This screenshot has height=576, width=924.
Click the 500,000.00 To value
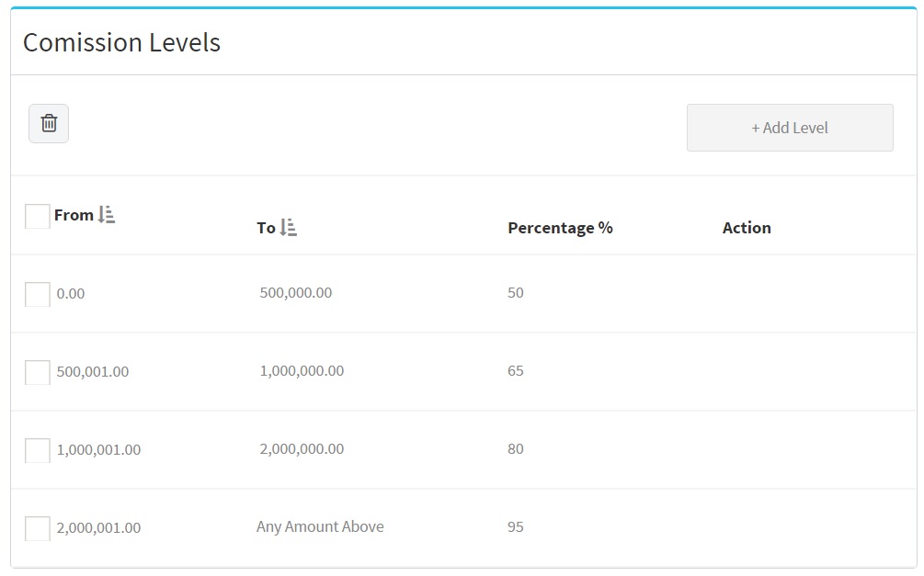296,293
